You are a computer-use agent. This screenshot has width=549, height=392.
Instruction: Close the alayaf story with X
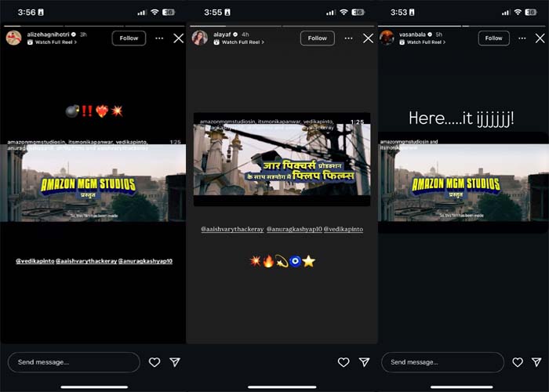368,38
